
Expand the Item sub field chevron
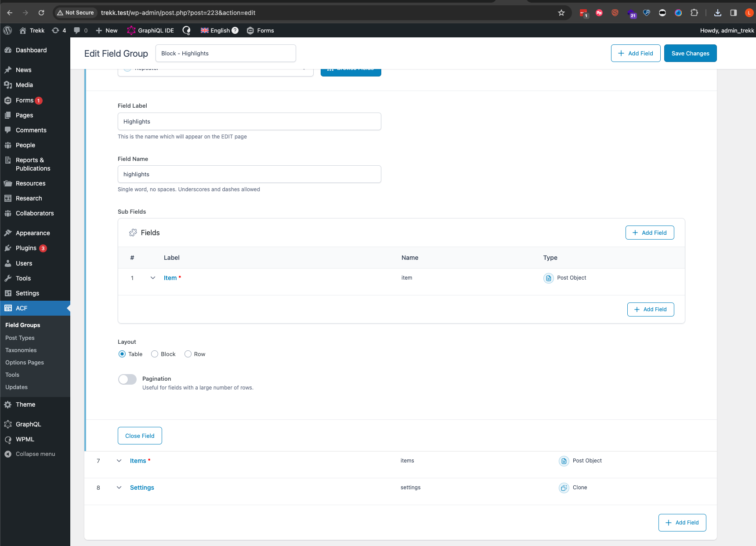point(153,278)
